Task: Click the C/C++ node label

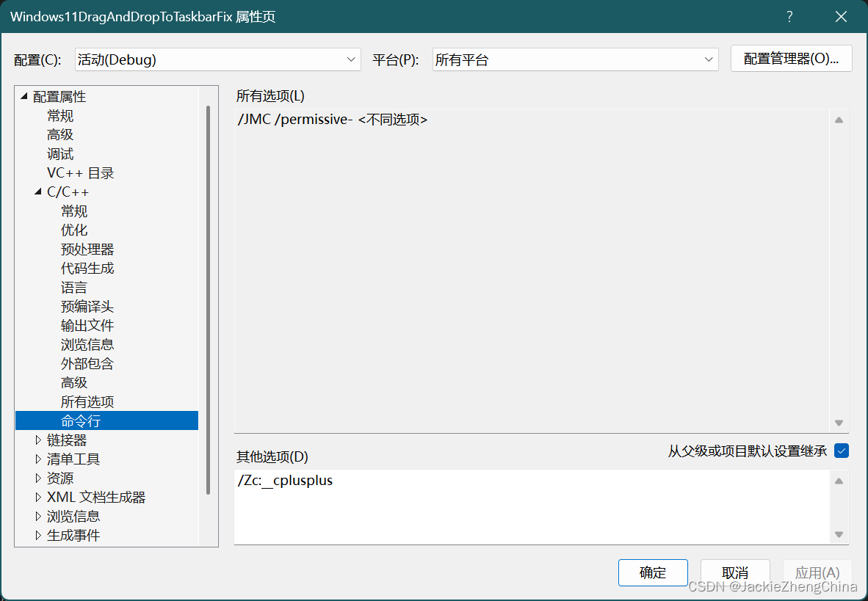Action: click(68, 192)
